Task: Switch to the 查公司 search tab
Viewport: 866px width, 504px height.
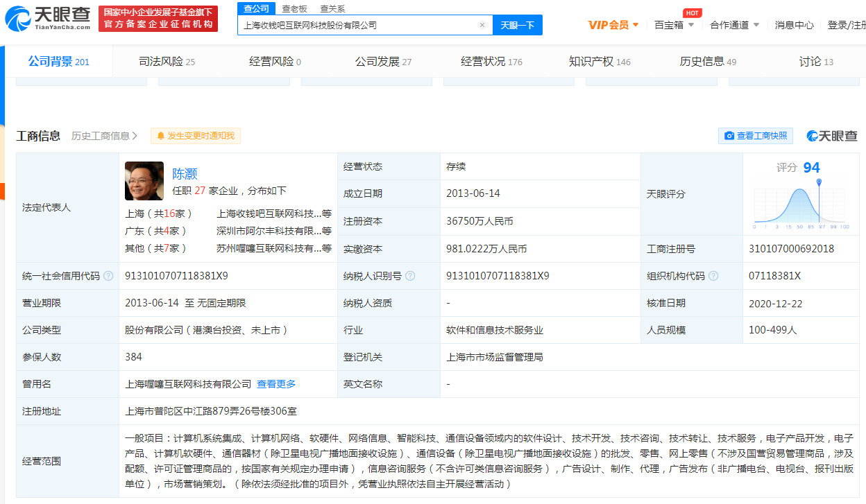Action: pos(257,8)
